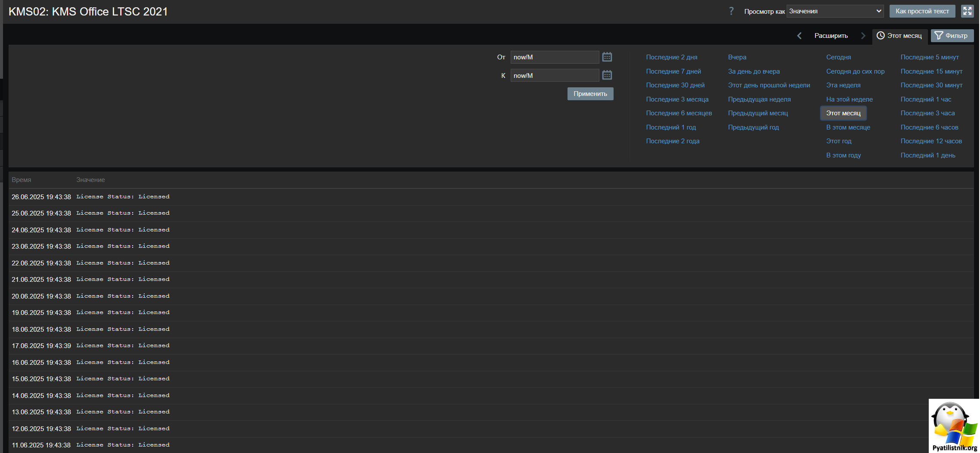Pick the 'Сегодня' time range
Image resolution: width=980 pixels, height=453 pixels.
(838, 57)
